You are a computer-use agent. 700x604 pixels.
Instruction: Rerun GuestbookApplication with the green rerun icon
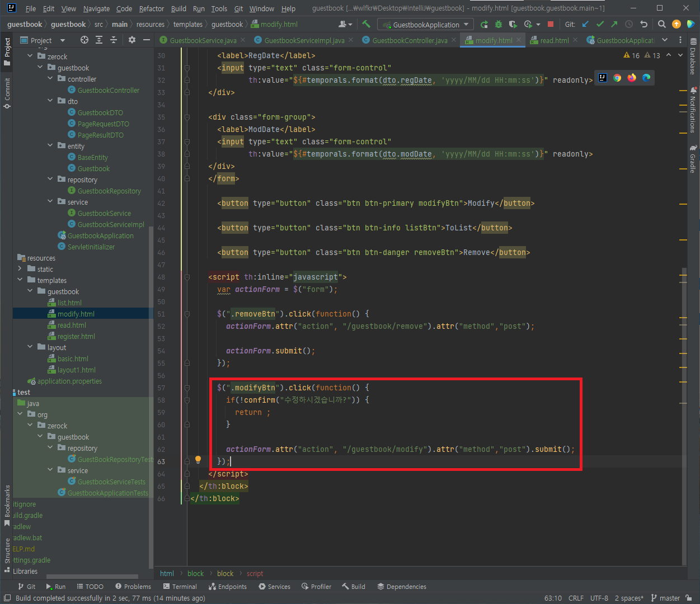tap(484, 25)
